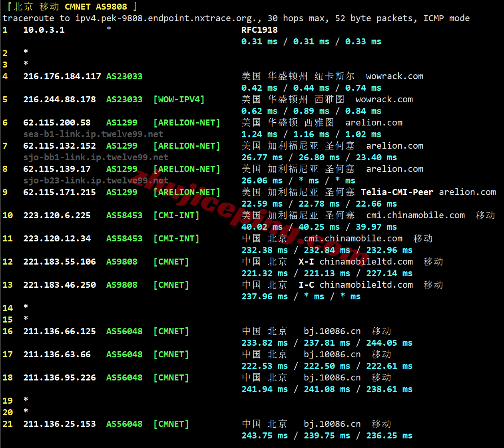Screen dimensions: 504x448
Task: Click IP 216.244.88.178
Action: pyautogui.click(x=60, y=100)
